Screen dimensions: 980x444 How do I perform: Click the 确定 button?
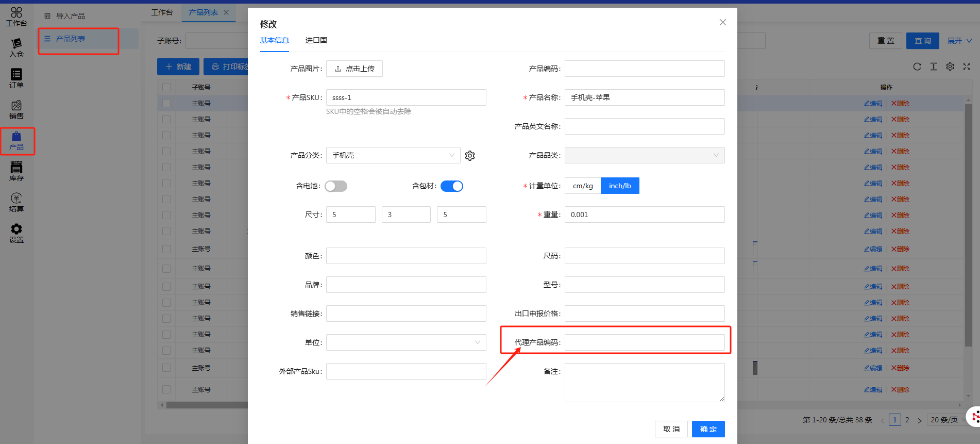coord(708,429)
